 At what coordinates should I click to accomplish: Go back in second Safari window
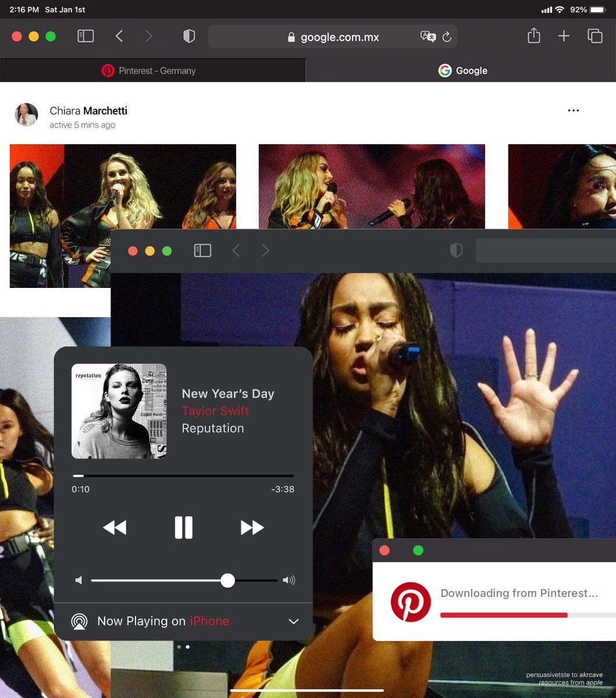[236, 251]
